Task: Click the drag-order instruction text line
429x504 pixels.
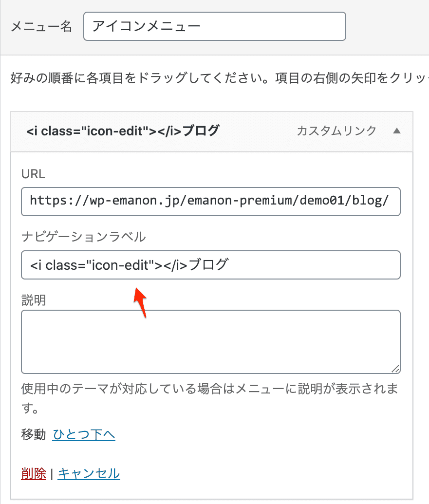Action: coord(220,78)
